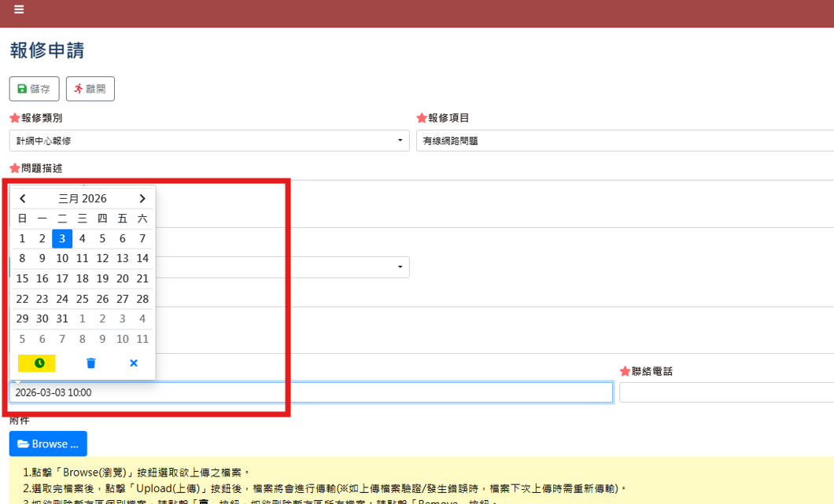Image resolution: width=834 pixels, height=504 pixels.
Task: Select day 12 in the calendar
Action: 102,258
